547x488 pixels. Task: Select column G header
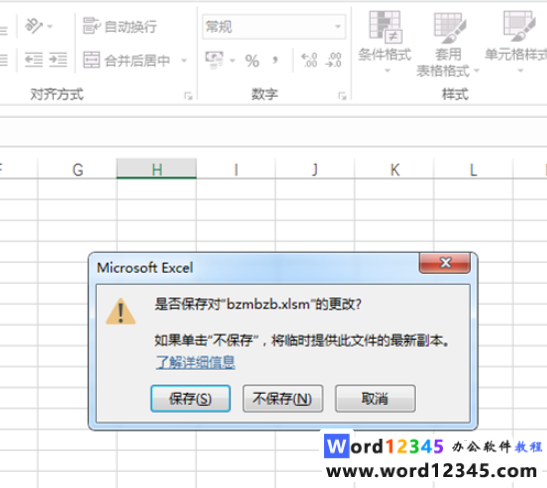tap(77, 170)
